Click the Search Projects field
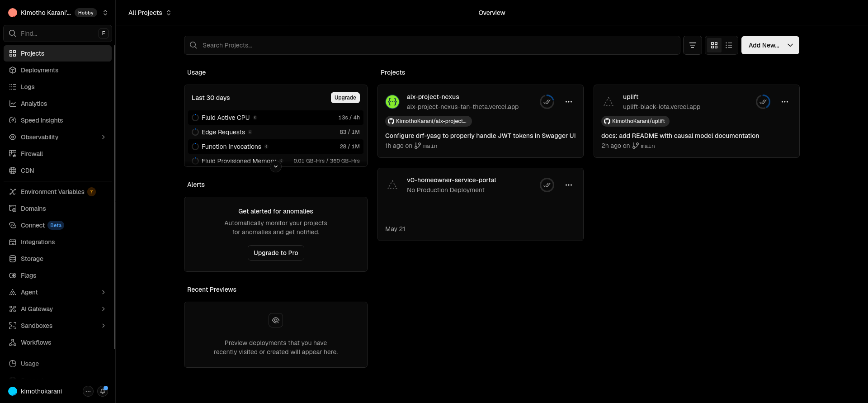This screenshot has width=868, height=403. (x=432, y=45)
